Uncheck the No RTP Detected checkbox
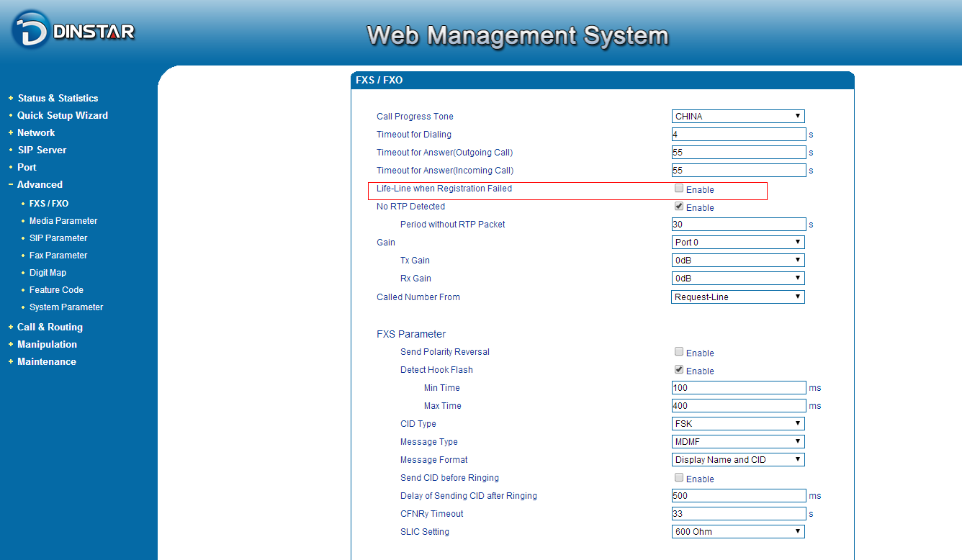 (679, 207)
